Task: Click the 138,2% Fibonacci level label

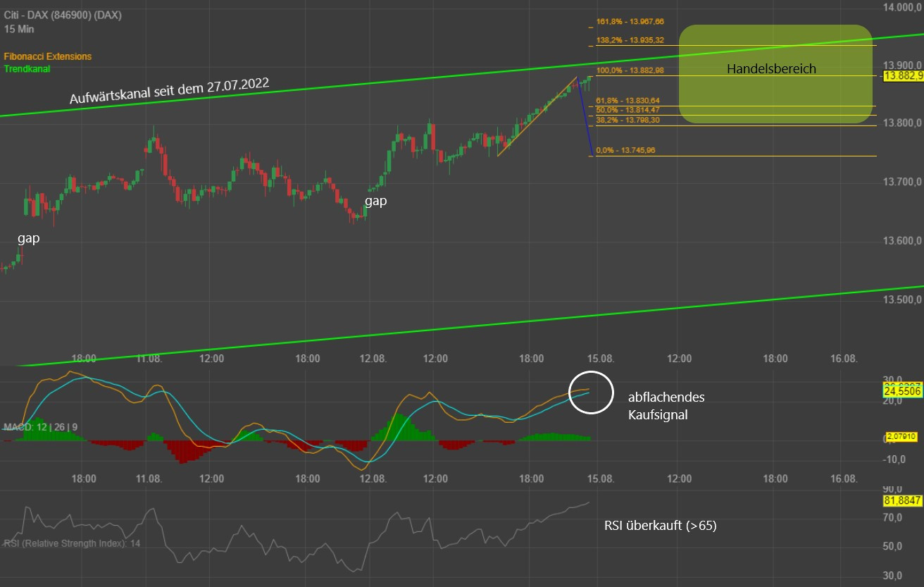Action: point(630,40)
